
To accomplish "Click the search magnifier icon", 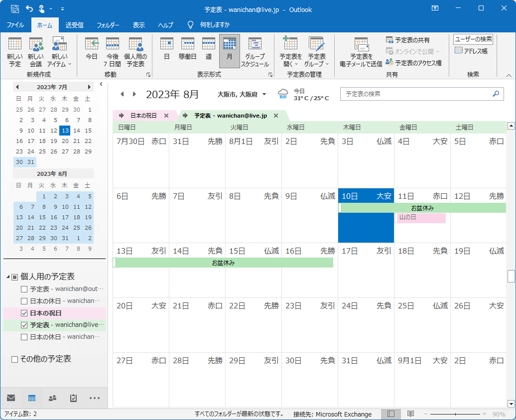I will 496,94.
